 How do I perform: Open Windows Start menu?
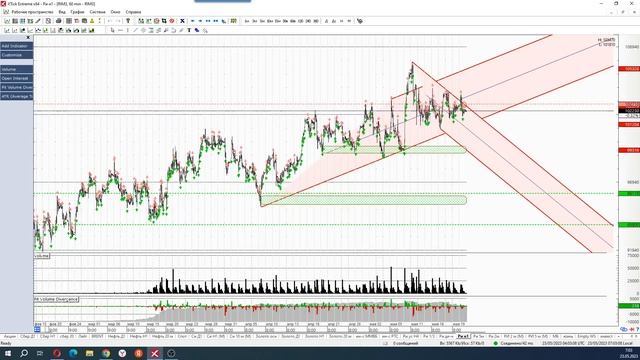(8, 353)
